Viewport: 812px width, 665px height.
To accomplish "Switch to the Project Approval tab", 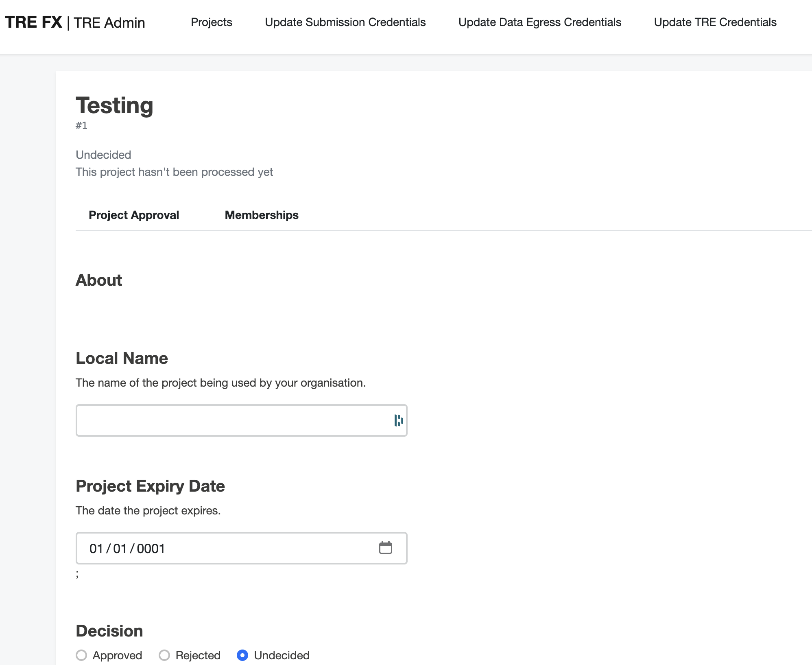I will 134,215.
